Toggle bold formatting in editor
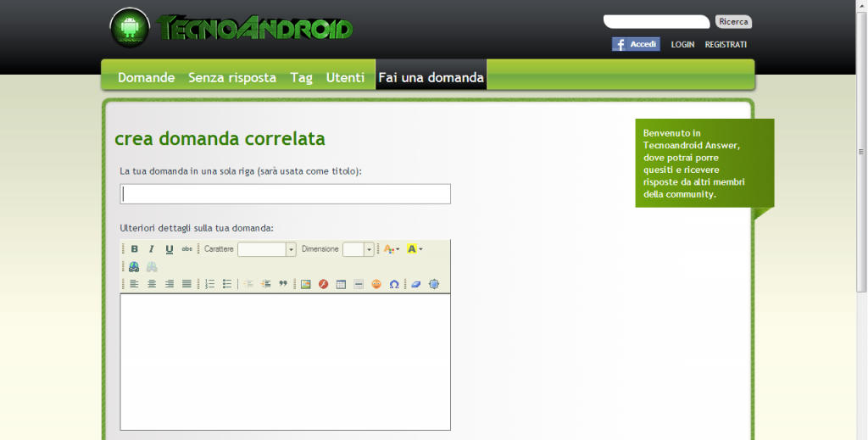The width and height of the screenshot is (868, 440). (x=135, y=249)
